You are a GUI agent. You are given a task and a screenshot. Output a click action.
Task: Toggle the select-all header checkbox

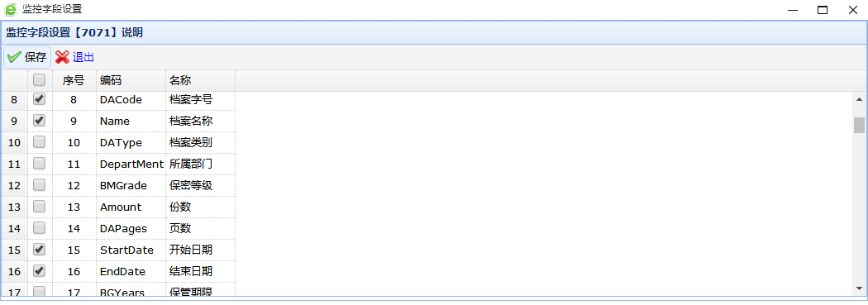click(40, 80)
